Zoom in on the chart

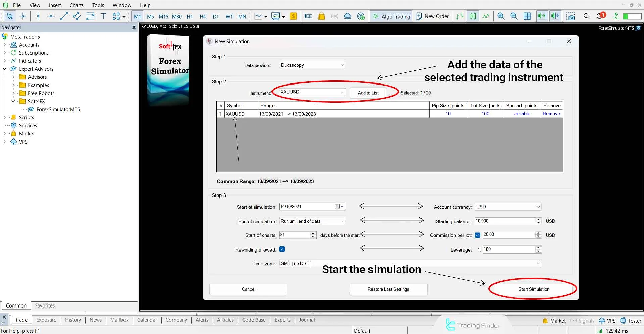pos(501,16)
